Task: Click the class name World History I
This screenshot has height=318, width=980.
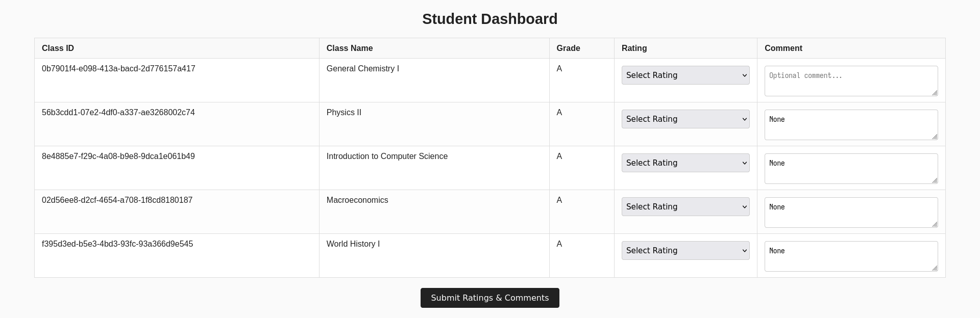Action: [353, 244]
